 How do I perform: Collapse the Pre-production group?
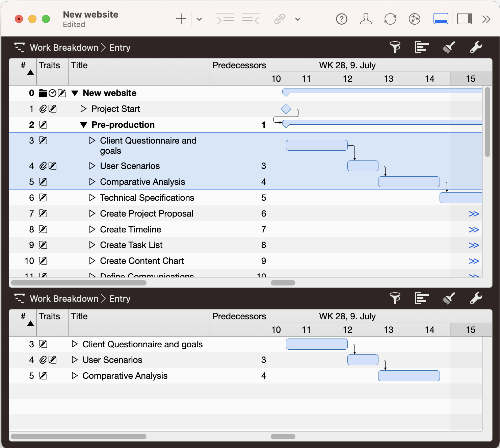84,125
